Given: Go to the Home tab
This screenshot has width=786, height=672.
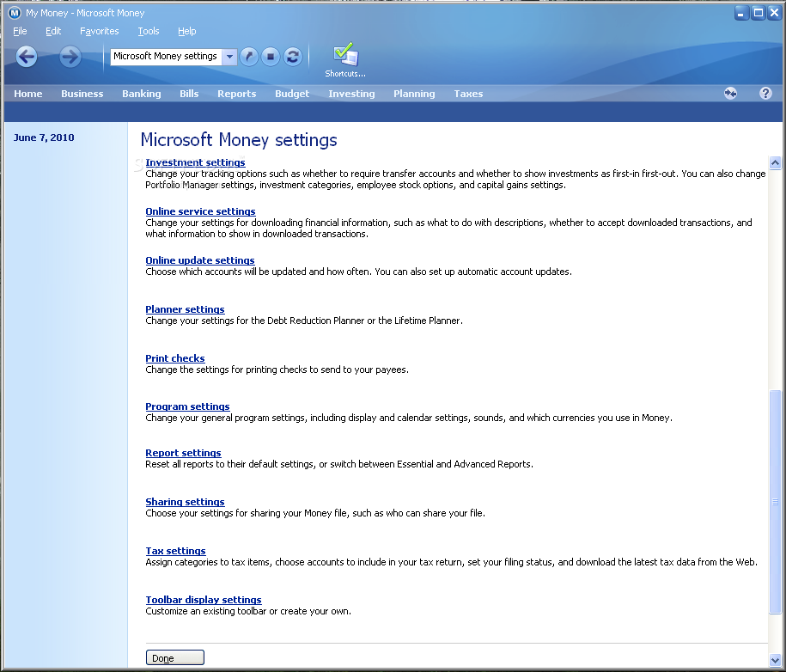Looking at the screenshot, I should 28,94.
